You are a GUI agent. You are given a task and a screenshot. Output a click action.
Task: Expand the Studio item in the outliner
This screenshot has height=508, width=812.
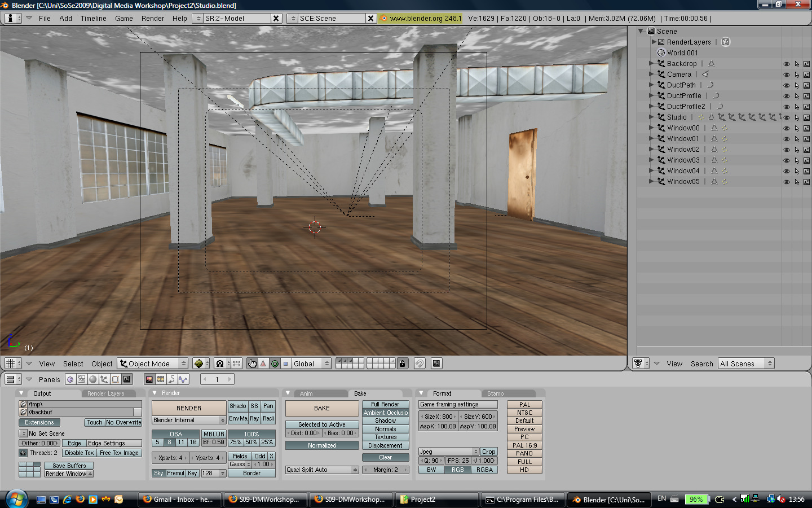651,117
